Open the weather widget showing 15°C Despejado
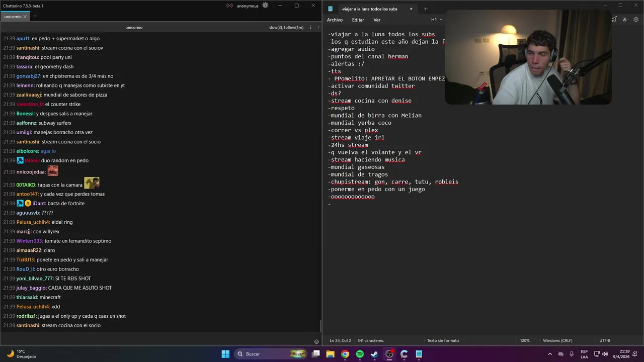The width and height of the screenshot is (644, 362). 20,354
